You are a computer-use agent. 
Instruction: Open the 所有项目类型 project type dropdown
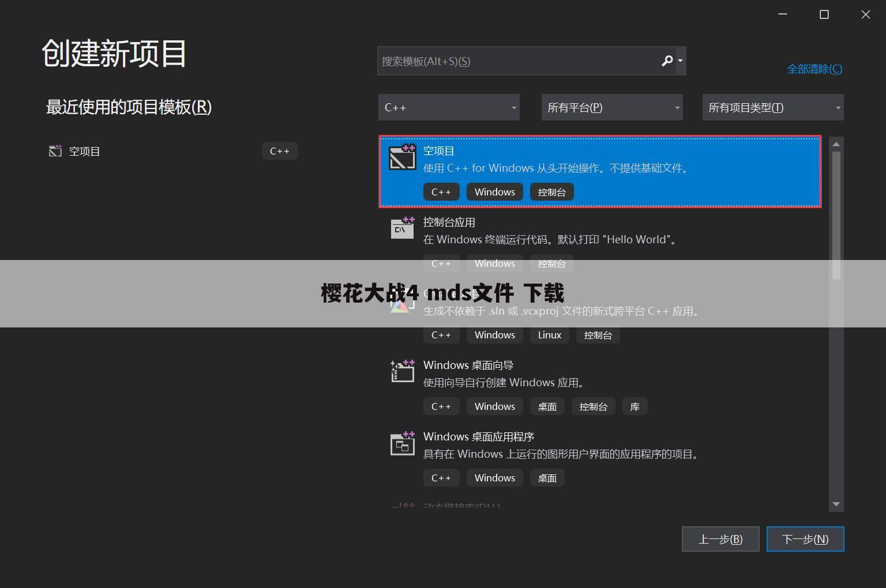[x=773, y=107]
